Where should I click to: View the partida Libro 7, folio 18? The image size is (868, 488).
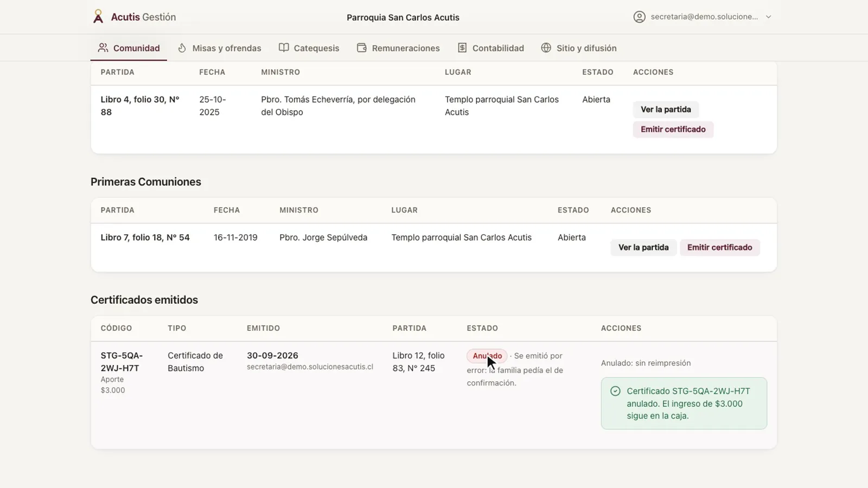coord(643,248)
